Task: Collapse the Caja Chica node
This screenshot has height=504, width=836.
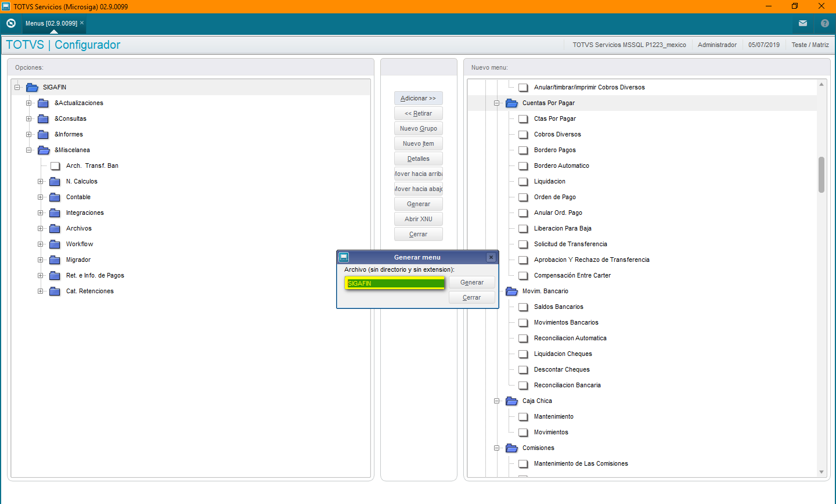Action: point(496,401)
